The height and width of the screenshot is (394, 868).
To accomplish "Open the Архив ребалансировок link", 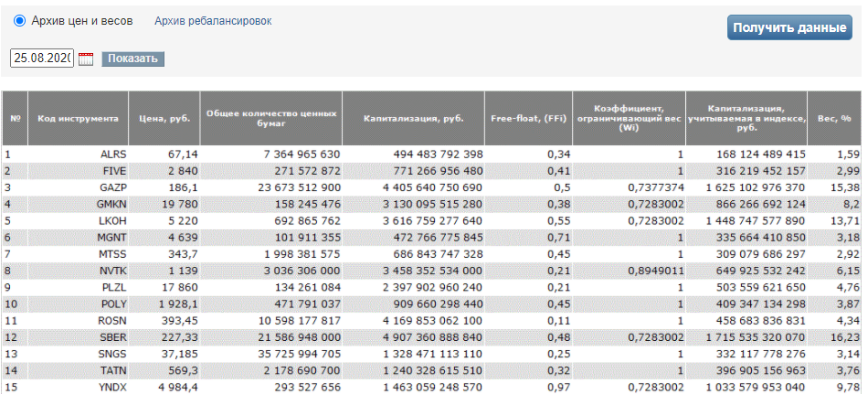I will tap(213, 20).
